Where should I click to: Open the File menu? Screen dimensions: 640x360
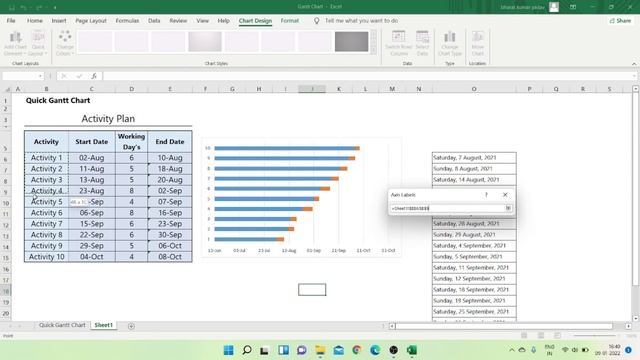[x=11, y=20]
